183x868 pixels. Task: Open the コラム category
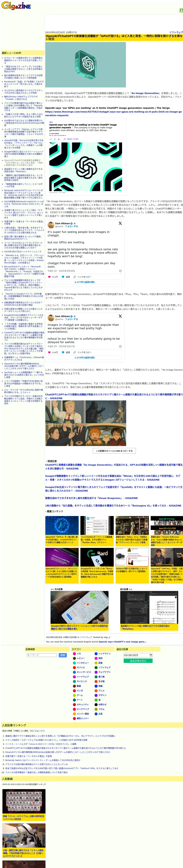(101, 709)
